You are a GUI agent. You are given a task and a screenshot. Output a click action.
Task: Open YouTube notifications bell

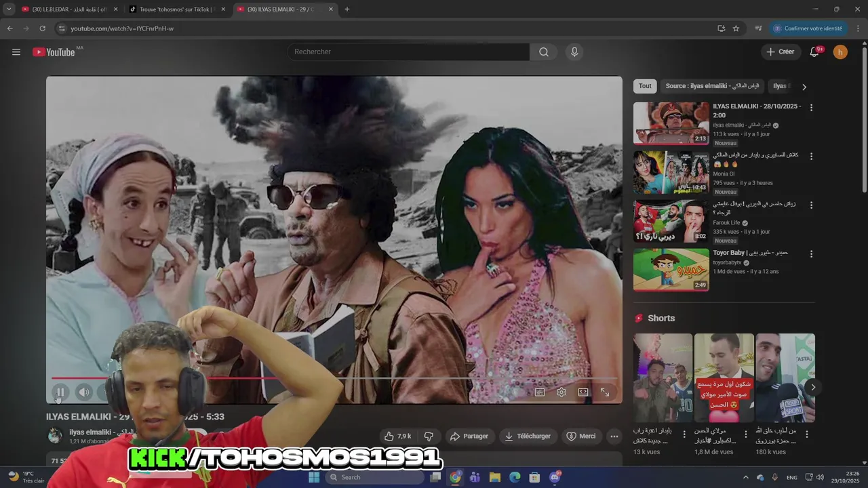pos(815,52)
